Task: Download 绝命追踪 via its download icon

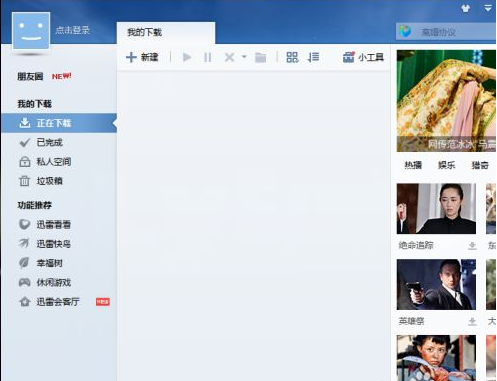Action: 472,246
